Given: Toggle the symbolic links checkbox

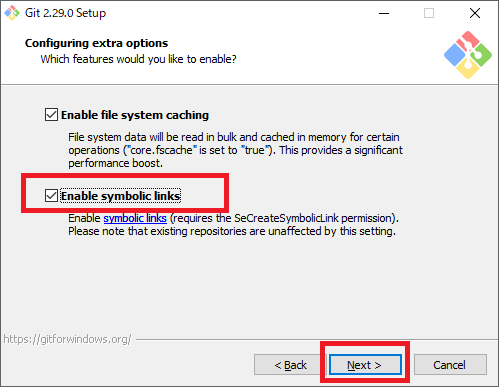Looking at the screenshot, I should click(51, 196).
